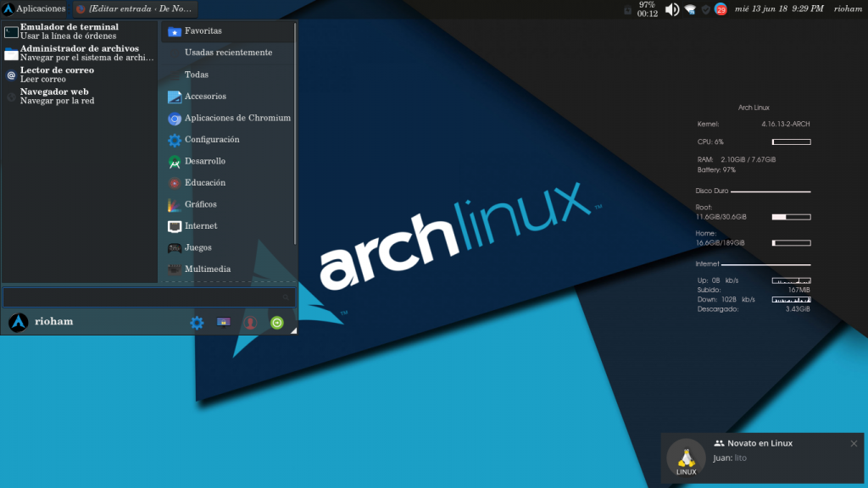Switch user with the red person icon
868x488 pixels.
[250, 323]
